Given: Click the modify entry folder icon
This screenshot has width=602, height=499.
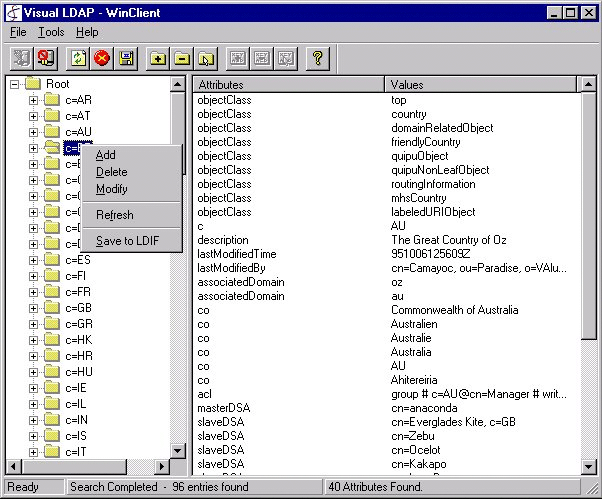Looking at the screenshot, I should coord(207,59).
